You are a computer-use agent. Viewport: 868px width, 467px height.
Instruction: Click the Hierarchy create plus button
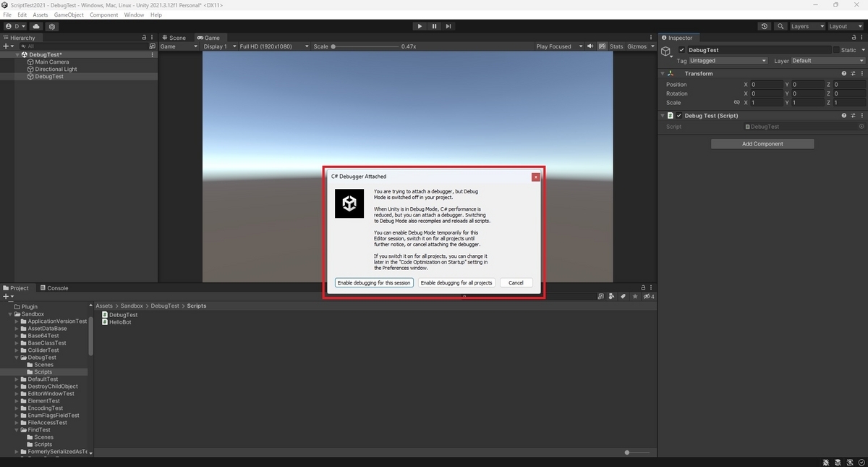(7, 46)
